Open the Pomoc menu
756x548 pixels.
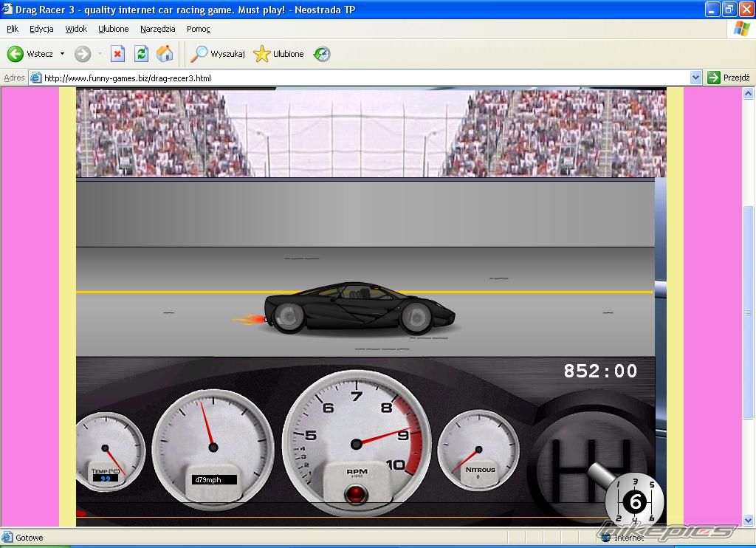198,29
